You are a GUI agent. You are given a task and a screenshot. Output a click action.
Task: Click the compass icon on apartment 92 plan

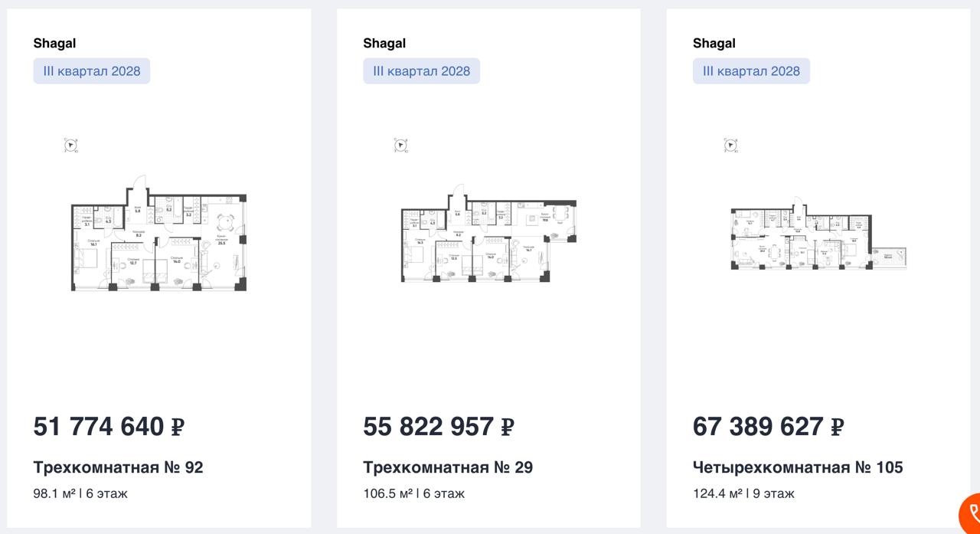pyautogui.click(x=71, y=145)
